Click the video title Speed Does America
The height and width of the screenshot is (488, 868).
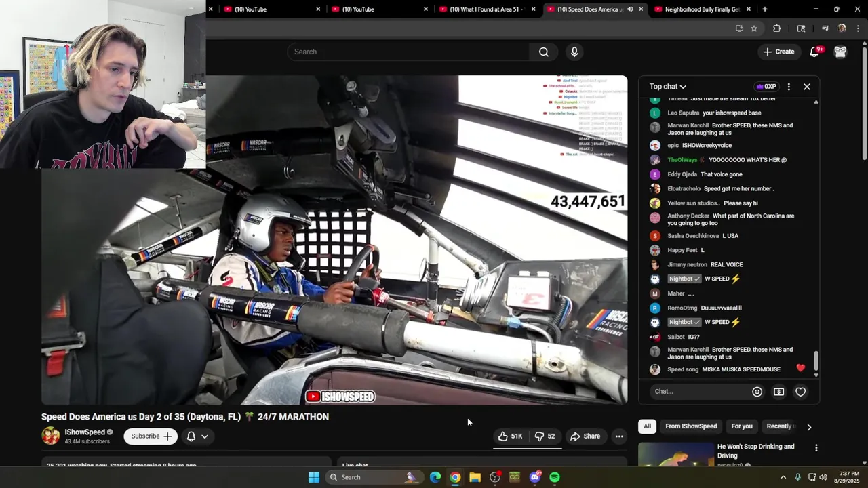[185, 417]
